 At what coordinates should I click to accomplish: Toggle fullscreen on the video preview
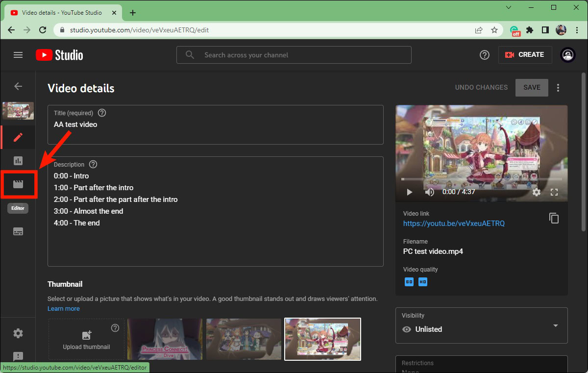click(554, 192)
